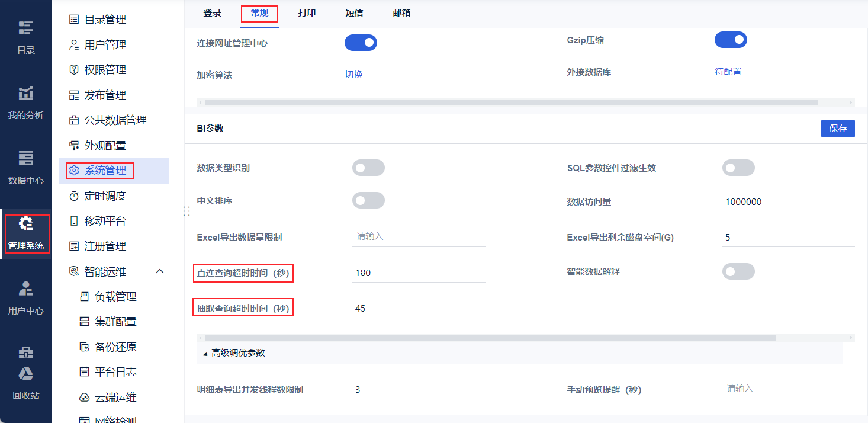Open 用户中心 user icon

(x=26, y=289)
